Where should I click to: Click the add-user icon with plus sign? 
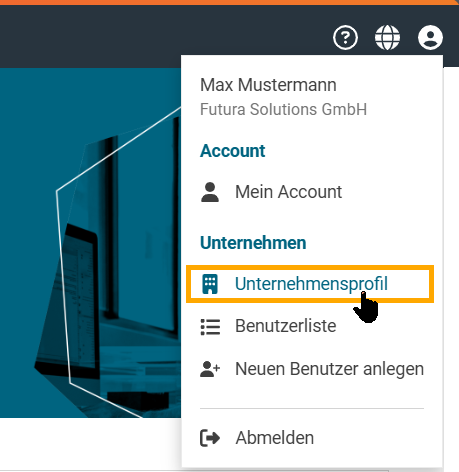click(x=210, y=369)
